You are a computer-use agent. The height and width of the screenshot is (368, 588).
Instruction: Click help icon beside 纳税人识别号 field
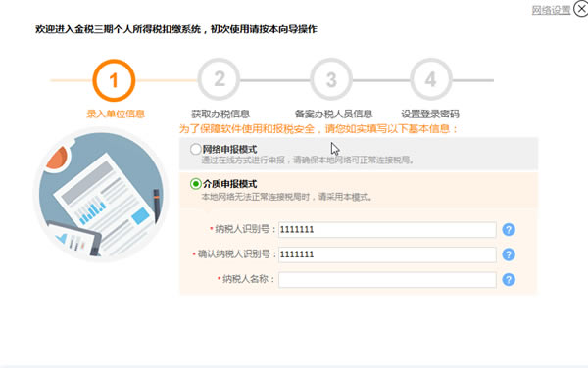(509, 229)
